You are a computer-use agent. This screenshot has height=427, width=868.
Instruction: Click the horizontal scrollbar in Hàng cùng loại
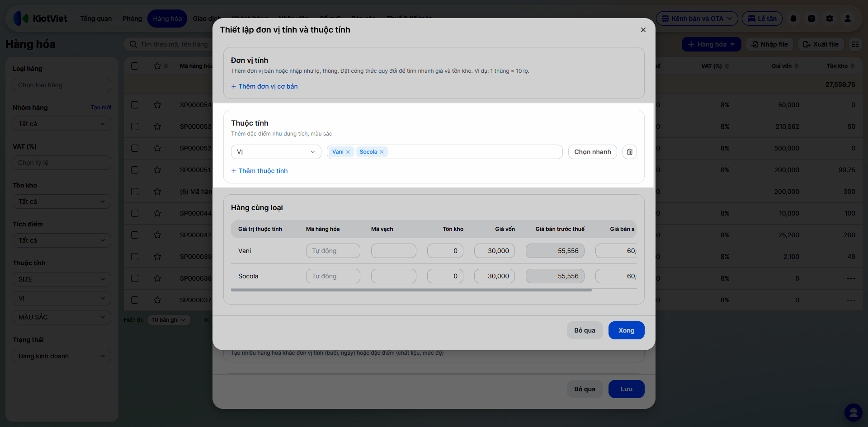coord(411,290)
